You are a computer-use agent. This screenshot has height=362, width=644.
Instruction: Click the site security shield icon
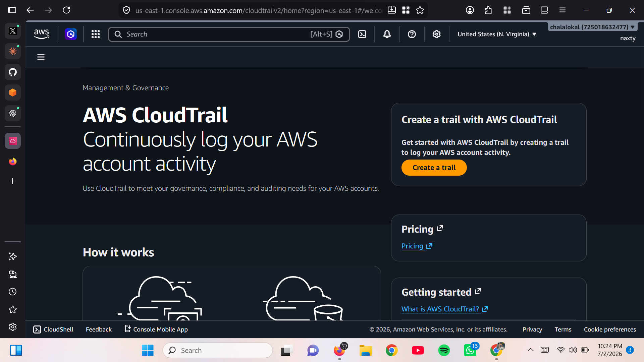(126, 10)
